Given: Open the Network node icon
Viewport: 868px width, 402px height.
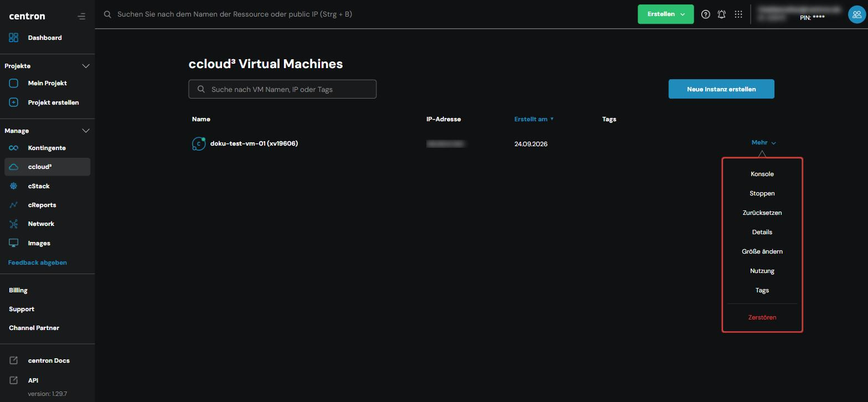Looking at the screenshot, I should coord(14,224).
